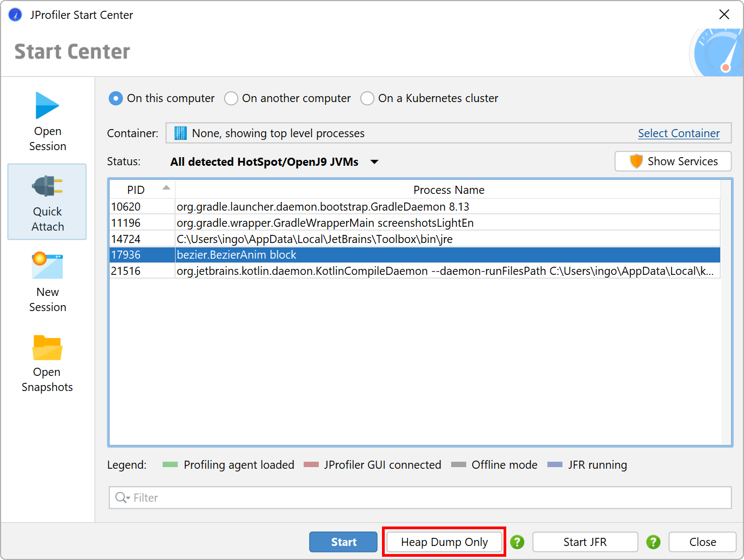Open help for Start JFR

[x=653, y=542]
